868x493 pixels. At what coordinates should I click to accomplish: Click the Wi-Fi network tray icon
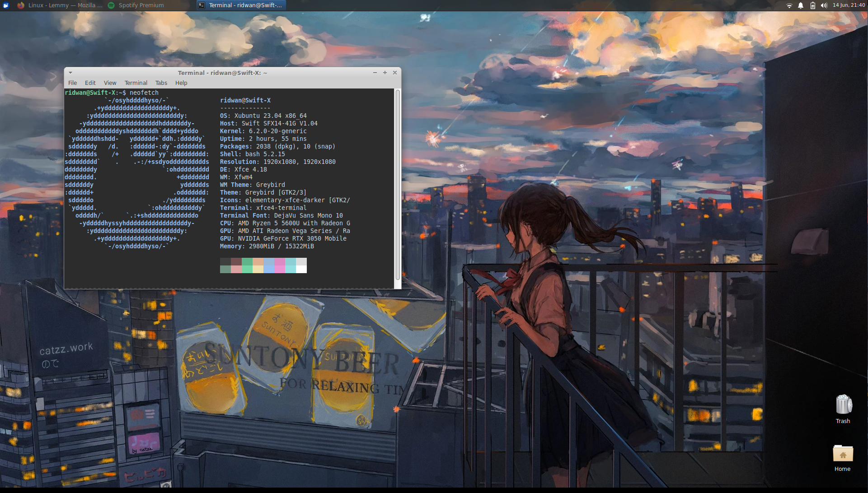789,5
